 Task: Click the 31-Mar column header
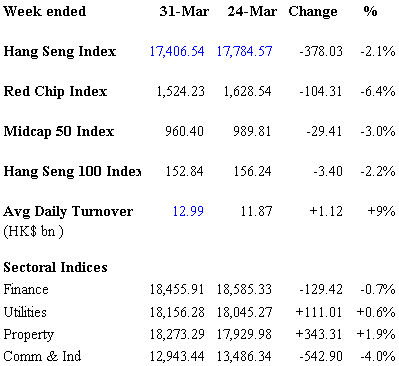[184, 12]
